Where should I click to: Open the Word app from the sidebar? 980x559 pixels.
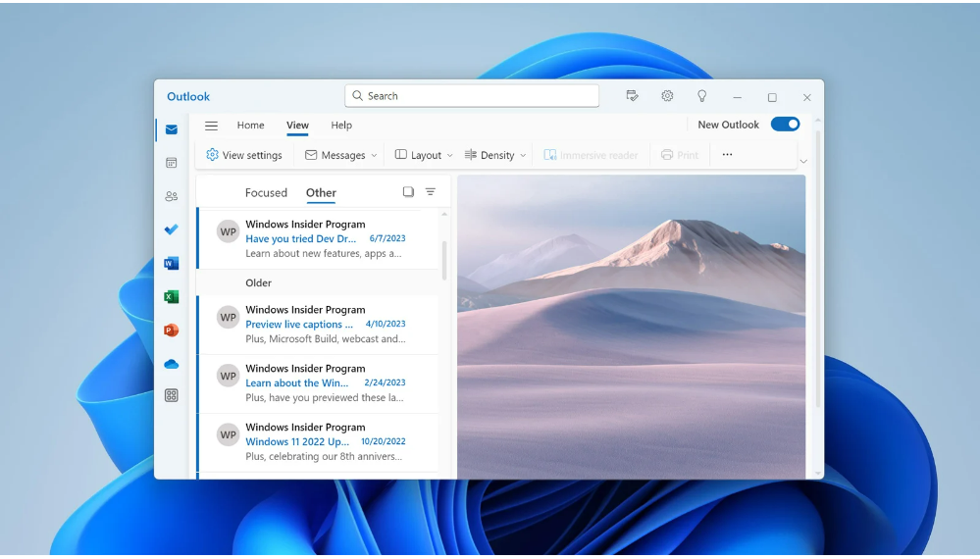(x=172, y=263)
